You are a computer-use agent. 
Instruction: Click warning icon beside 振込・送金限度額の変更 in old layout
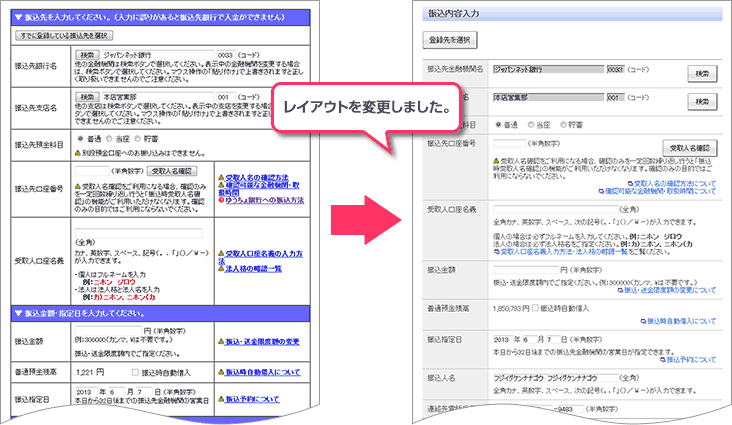[x=220, y=342]
